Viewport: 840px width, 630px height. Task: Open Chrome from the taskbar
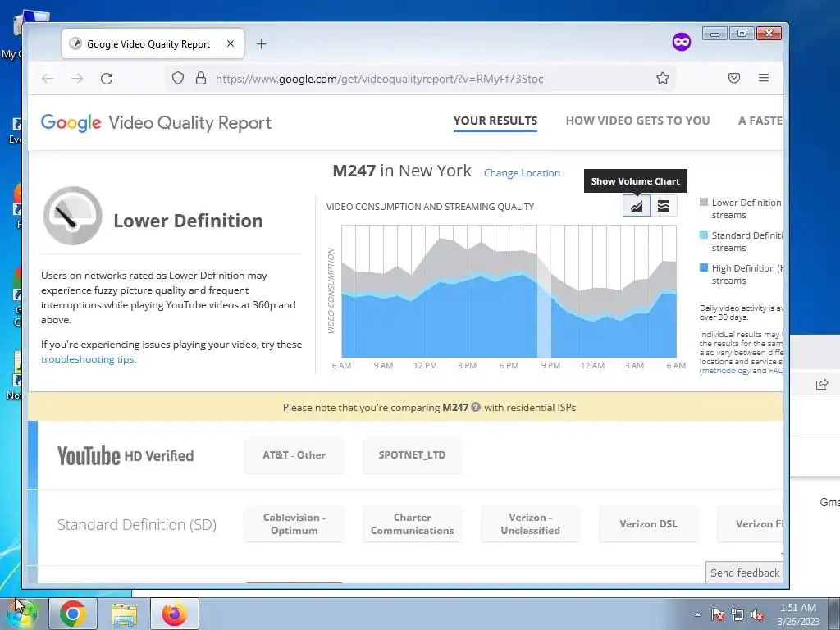tap(73, 614)
